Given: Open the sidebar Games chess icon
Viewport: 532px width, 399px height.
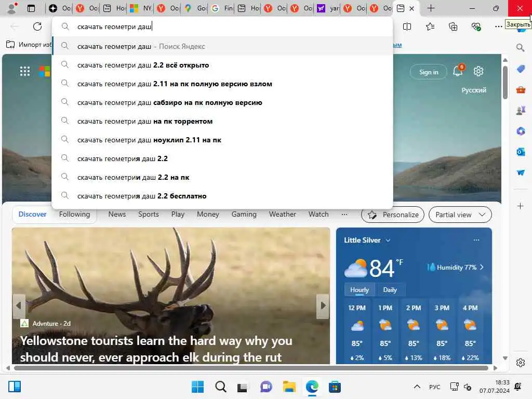Looking at the screenshot, I should coord(521,110).
